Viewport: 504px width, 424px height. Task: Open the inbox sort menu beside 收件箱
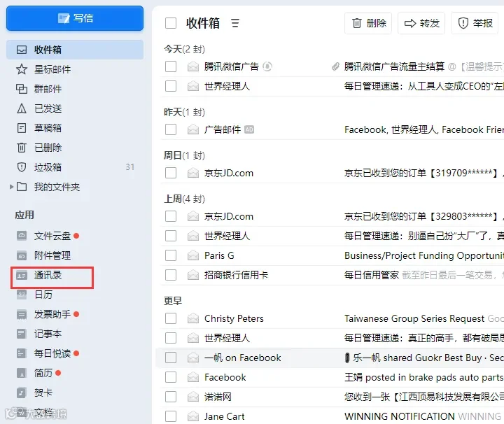pyautogui.click(x=235, y=23)
